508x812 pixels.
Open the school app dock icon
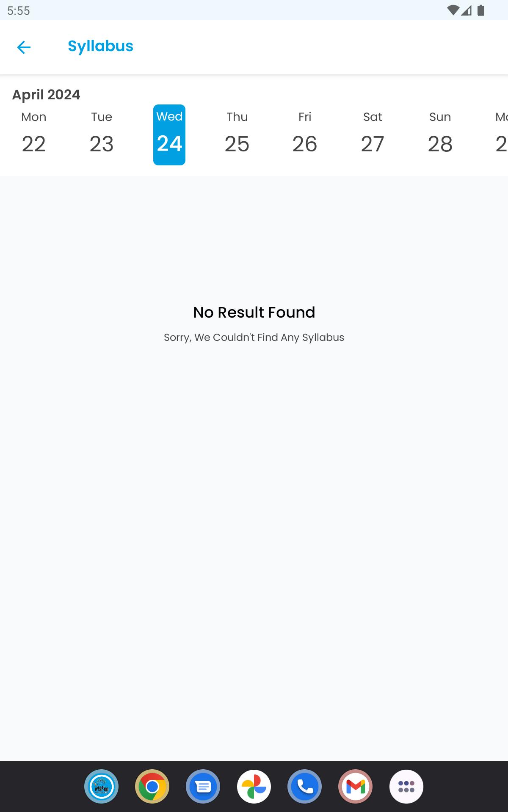102,787
